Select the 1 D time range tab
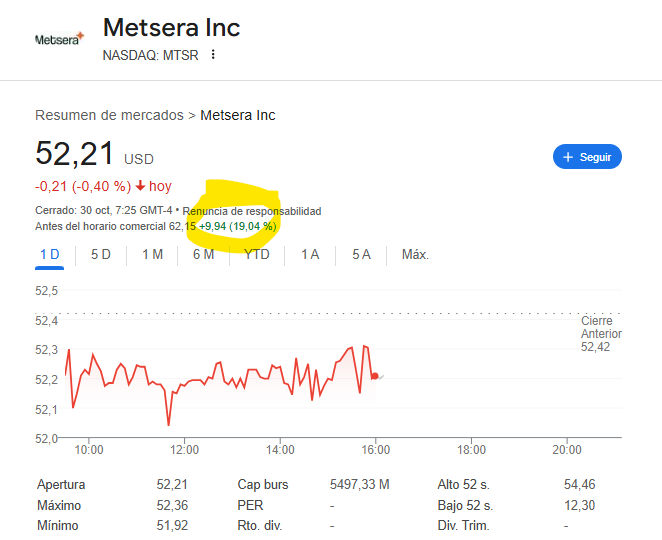662x540 pixels. (50, 255)
